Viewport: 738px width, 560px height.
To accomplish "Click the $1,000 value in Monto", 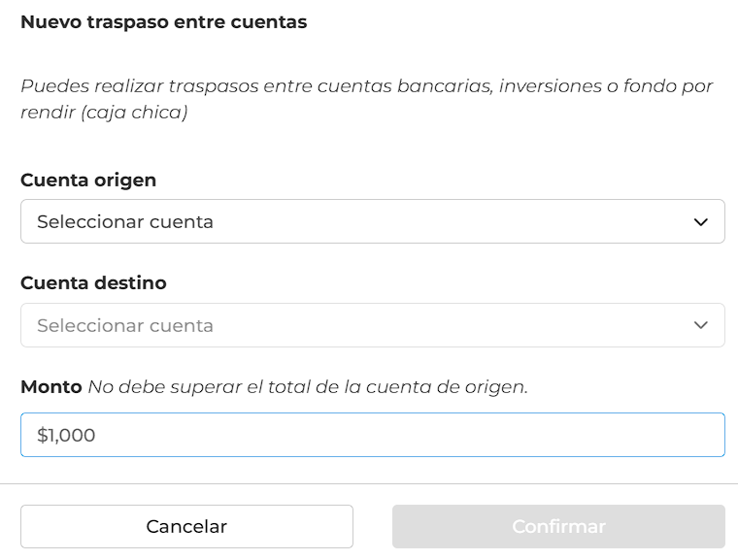I will tap(66, 435).
